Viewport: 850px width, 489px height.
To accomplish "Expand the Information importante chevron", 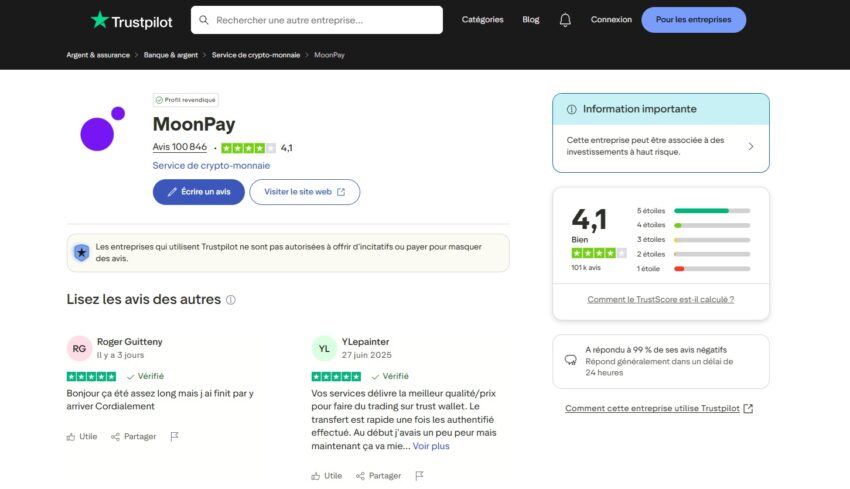I will [751, 147].
